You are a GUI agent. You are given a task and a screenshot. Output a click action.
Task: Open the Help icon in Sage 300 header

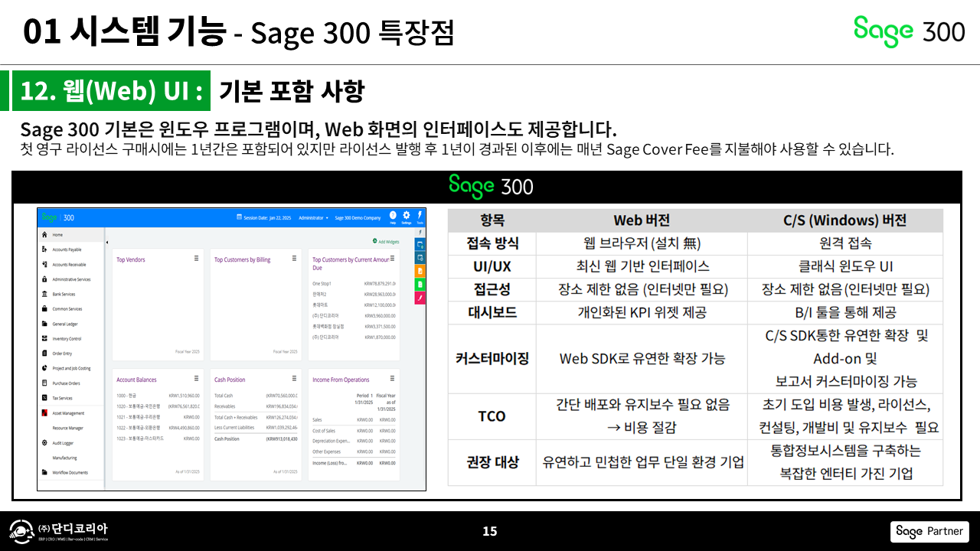(x=393, y=217)
